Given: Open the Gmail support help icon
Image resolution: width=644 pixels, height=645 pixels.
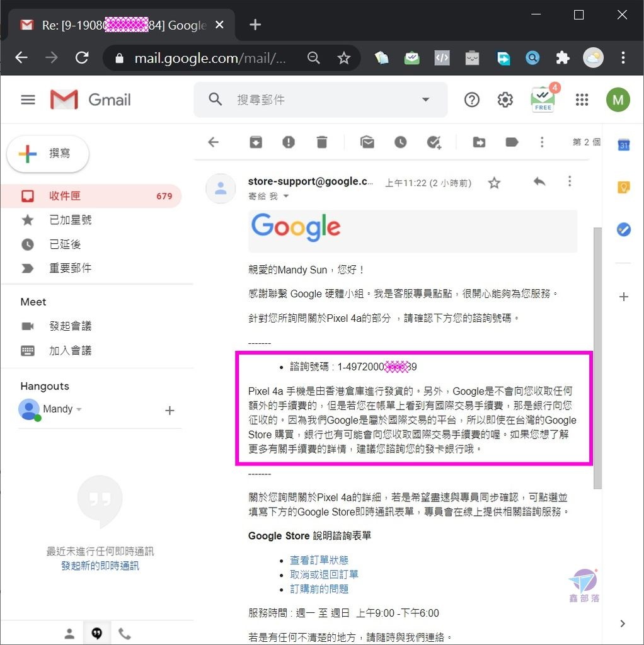Looking at the screenshot, I should tap(471, 100).
